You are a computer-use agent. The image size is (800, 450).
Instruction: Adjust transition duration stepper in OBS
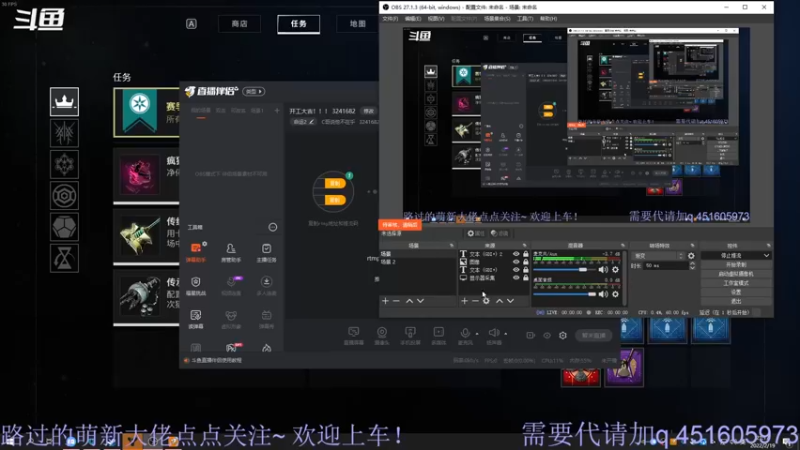click(x=692, y=266)
